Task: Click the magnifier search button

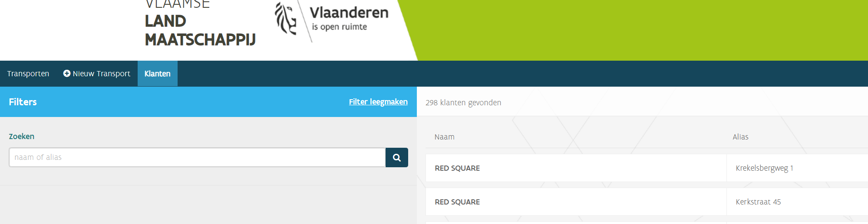Action: pyautogui.click(x=396, y=157)
